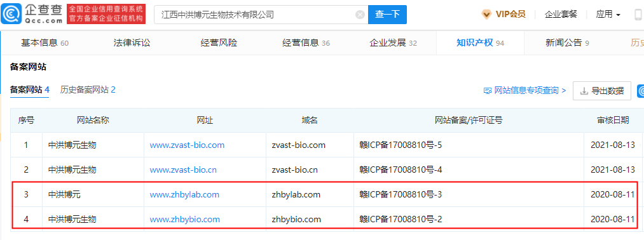Click the VIP diamond icon
Viewport: 644px width, 240px height.
click(x=486, y=15)
